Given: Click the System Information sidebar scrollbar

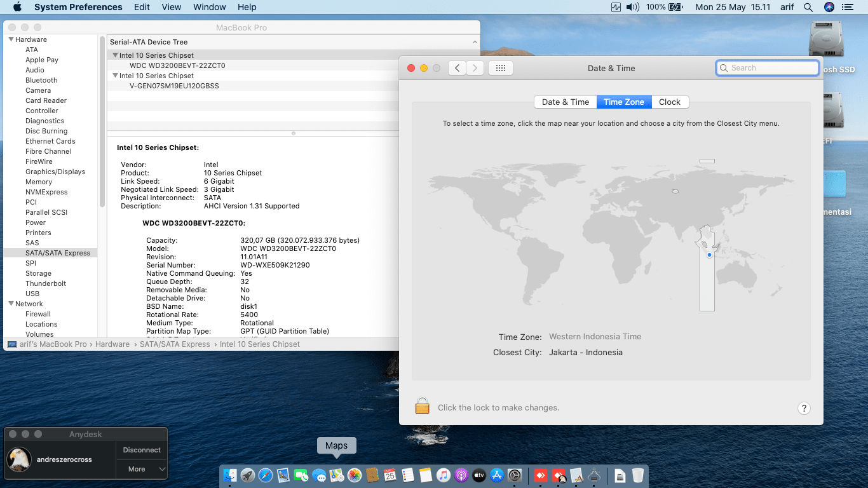Looking at the screenshot, I should (x=102, y=121).
